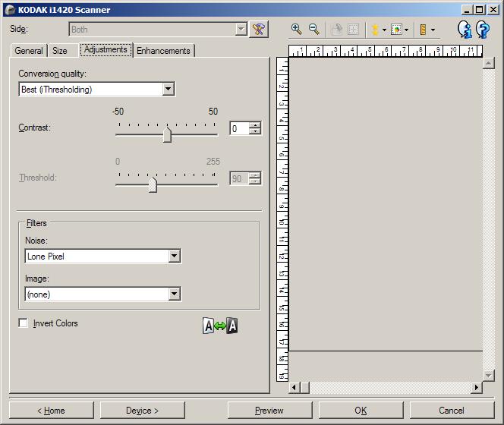Open the preview quality dropdown arrow
The width and height of the screenshot is (504, 425).
click(384, 30)
